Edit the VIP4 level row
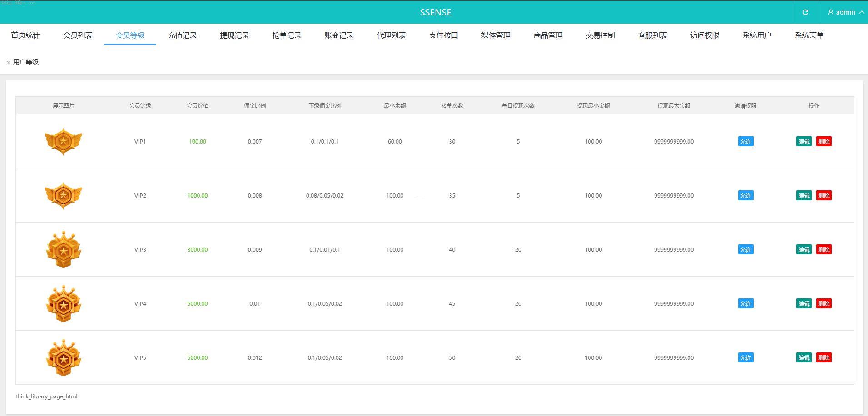868x416 pixels. pyautogui.click(x=804, y=303)
